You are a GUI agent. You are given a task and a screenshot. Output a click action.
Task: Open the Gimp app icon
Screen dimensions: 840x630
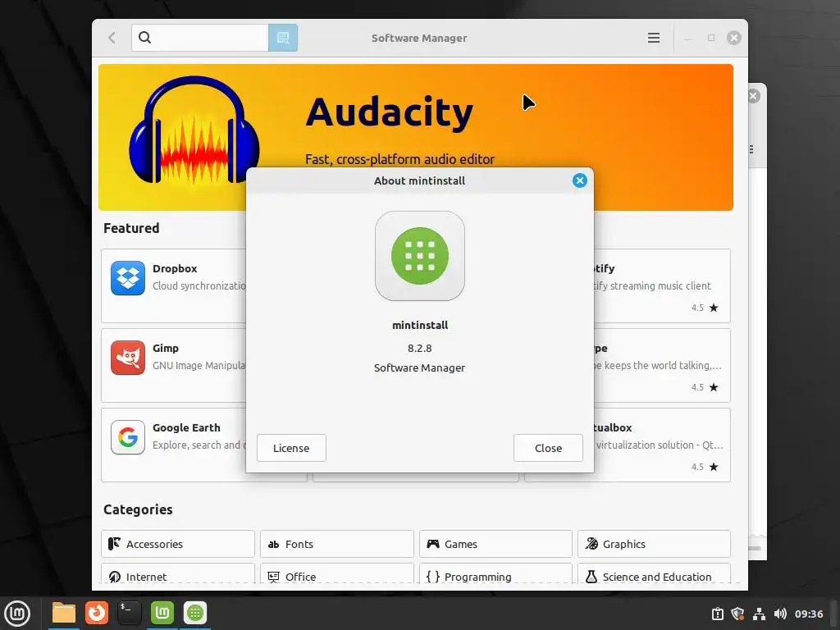127,358
